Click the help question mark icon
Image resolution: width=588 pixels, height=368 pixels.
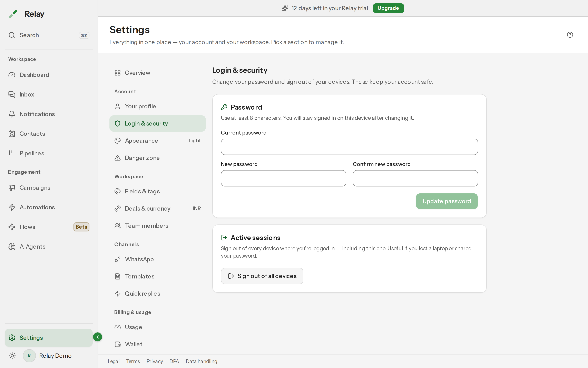click(x=570, y=35)
